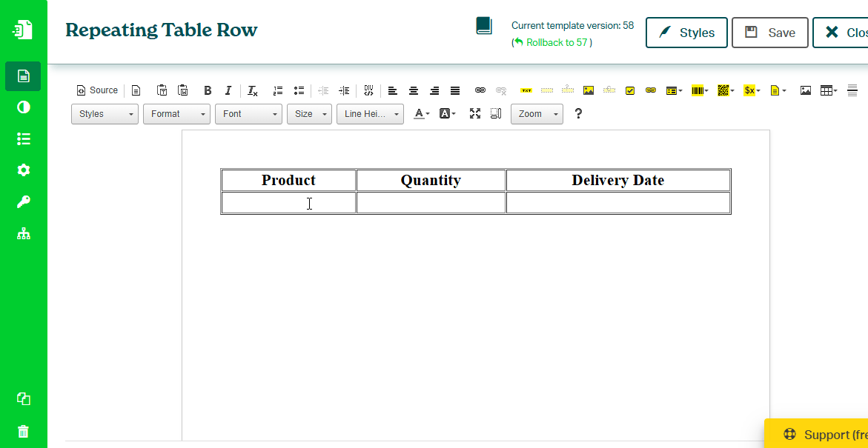Image resolution: width=868 pixels, height=448 pixels.
Task: Click the yellow checkbox placeholder icon
Action: [630, 90]
